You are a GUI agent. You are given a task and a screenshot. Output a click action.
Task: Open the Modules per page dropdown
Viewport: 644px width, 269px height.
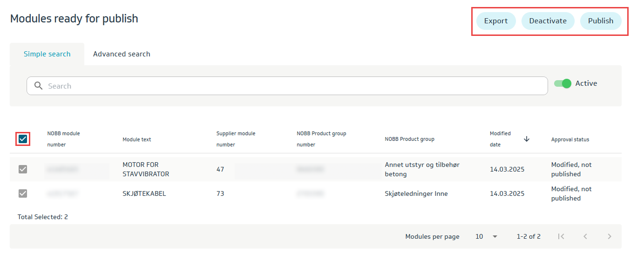click(x=487, y=236)
